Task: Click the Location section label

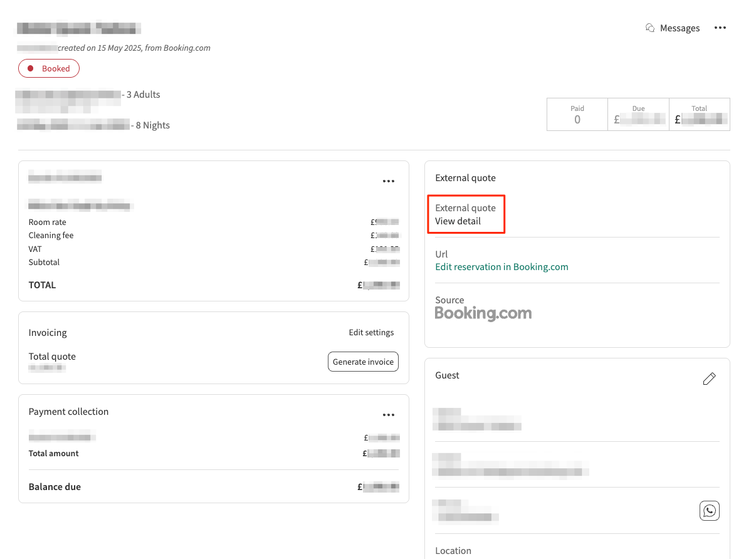Action: (x=453, y=551)
